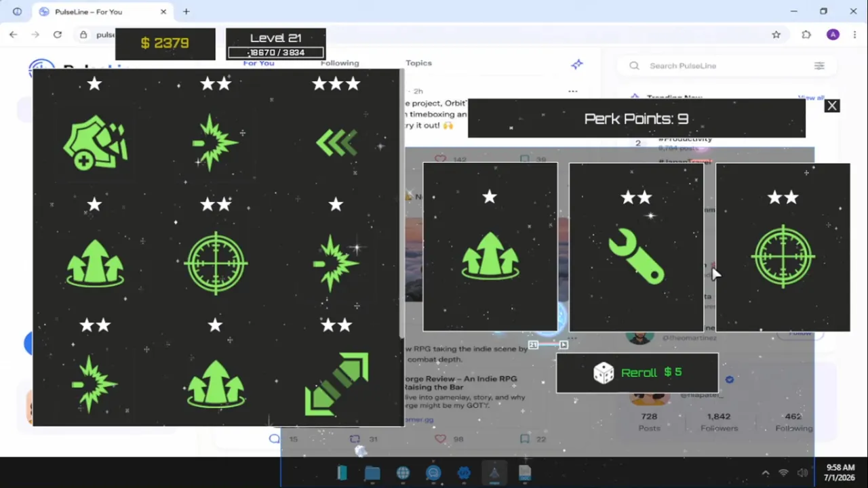This screenshot has width=868, height=488.
Task: Click the 1,842 Followers profile stat
Action: 719,422
